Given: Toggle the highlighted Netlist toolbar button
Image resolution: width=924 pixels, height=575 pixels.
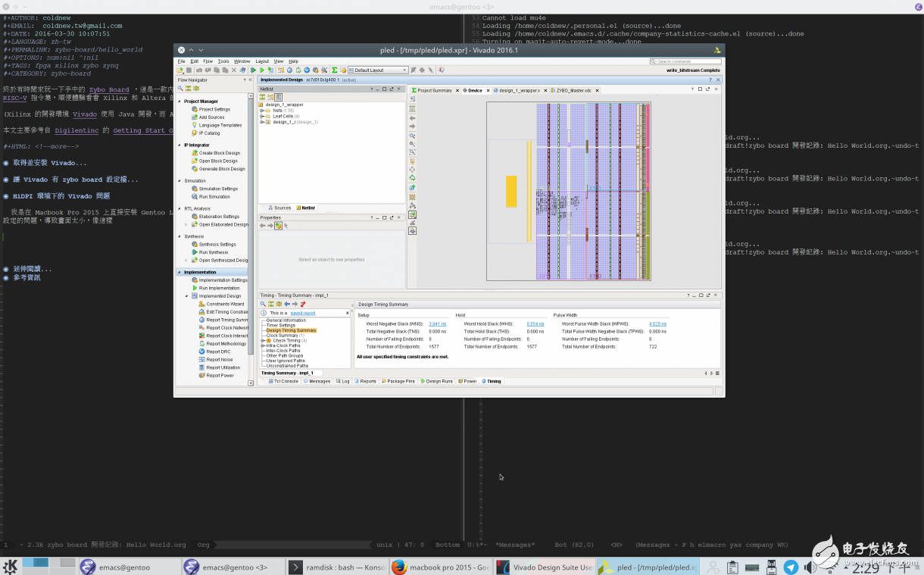Looking at the screenshot, I should (278, 97).
